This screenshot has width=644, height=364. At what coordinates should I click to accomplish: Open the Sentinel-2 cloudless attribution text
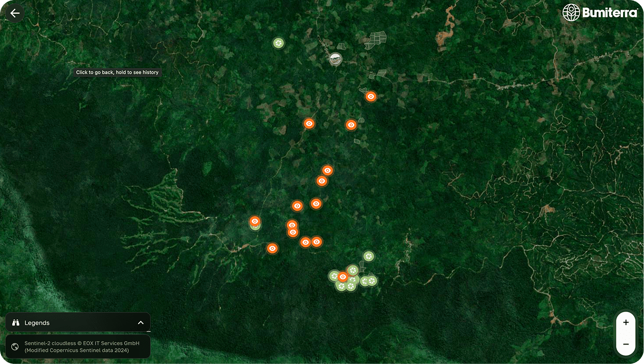click(x=82, y=347)
